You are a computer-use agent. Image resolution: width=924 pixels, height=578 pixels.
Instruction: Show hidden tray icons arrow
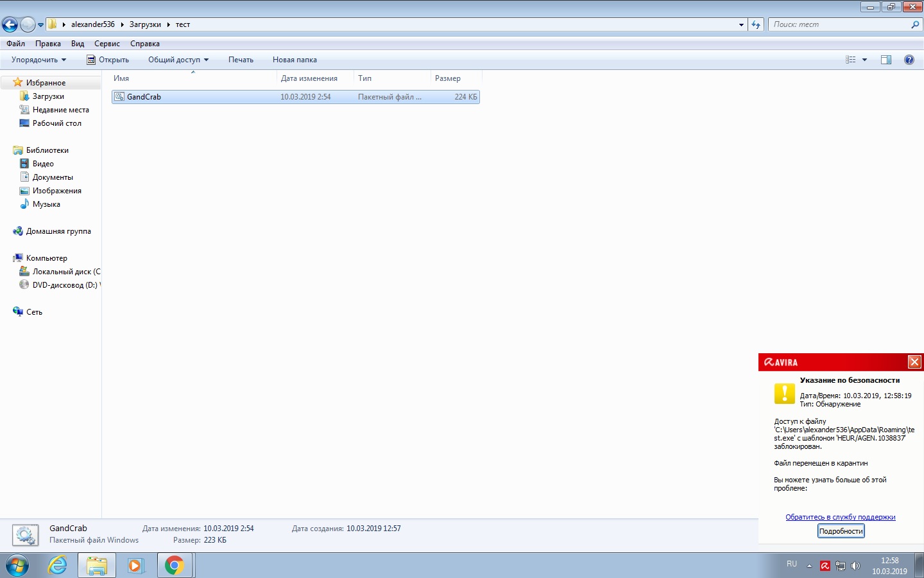pos(809,566)
